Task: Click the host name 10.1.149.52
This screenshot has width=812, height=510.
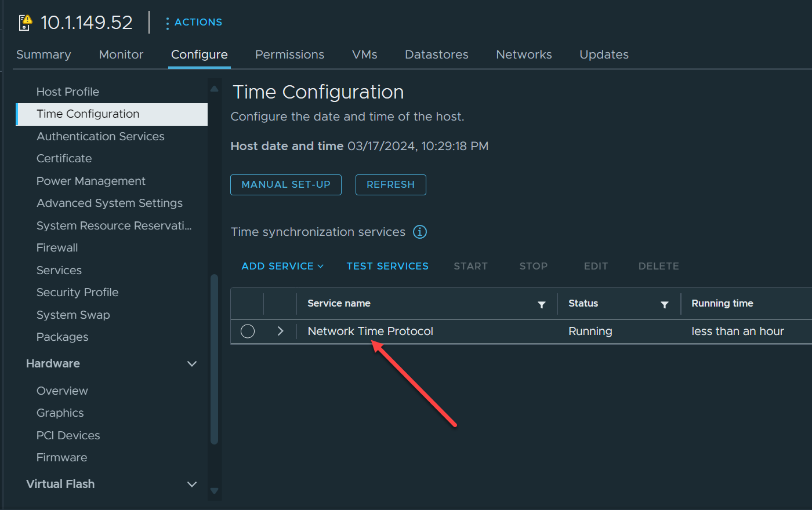Action: [86, 23]
